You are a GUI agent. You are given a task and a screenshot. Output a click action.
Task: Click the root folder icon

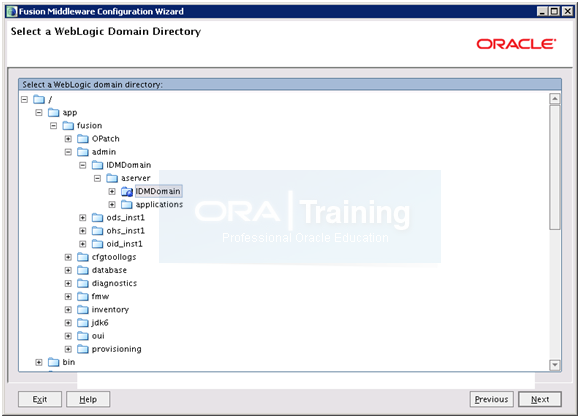coord(39,100)
